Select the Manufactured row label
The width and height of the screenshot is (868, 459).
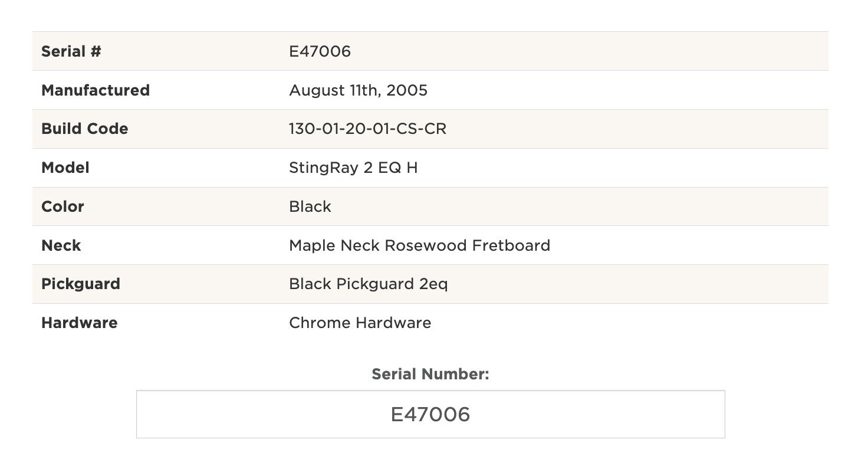(x=96, y=90)
